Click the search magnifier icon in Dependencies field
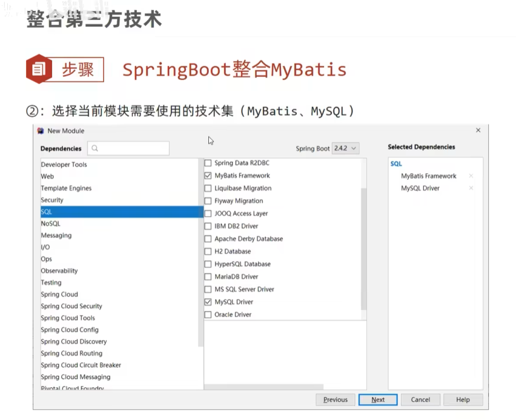 pos(94,148)
